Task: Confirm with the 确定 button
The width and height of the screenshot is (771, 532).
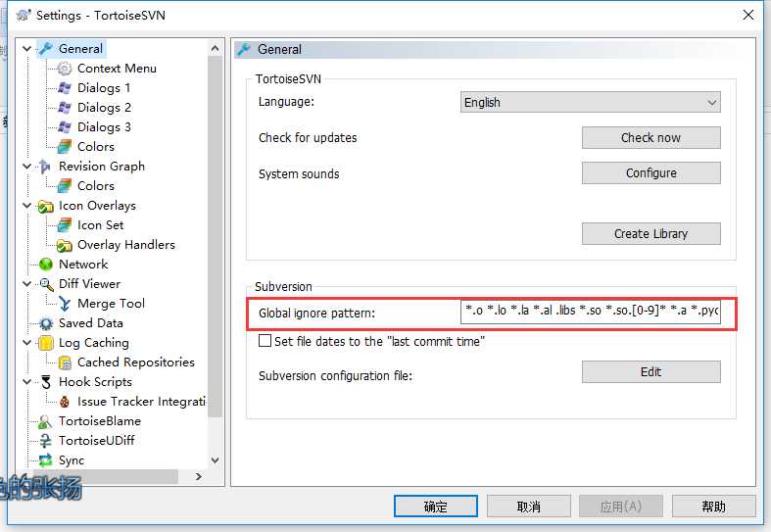Action: coord(436,506)
